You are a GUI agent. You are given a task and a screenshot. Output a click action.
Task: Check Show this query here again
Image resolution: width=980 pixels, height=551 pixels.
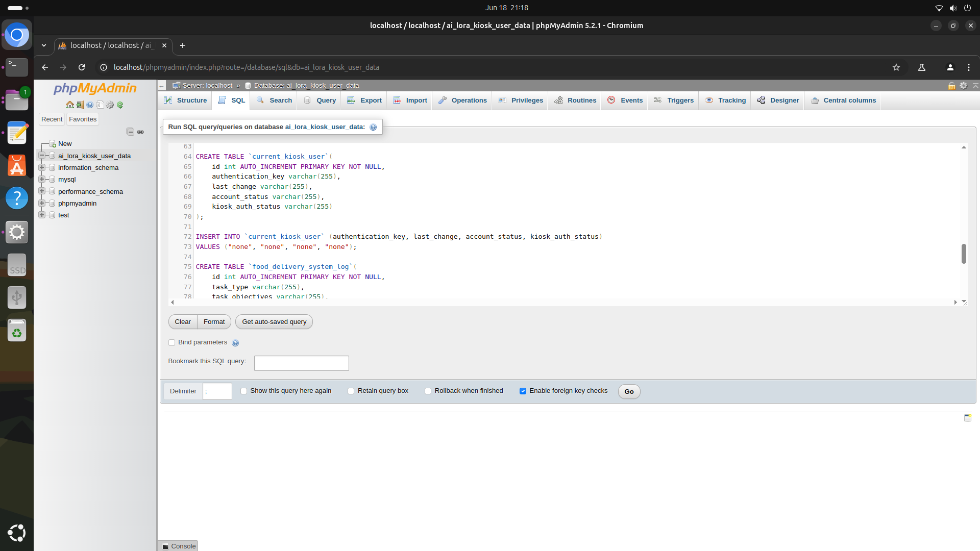pyautogui.click(x=243, y=391)
